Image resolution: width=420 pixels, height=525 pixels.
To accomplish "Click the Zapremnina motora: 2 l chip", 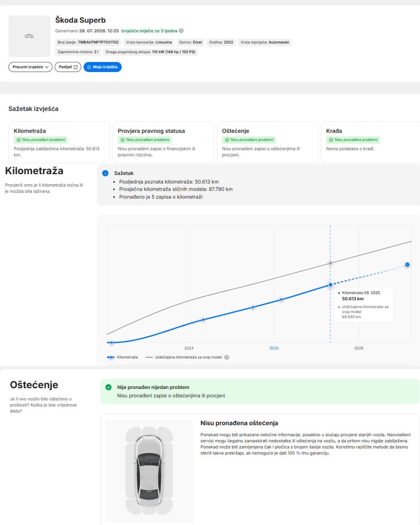I will (78, 52).
